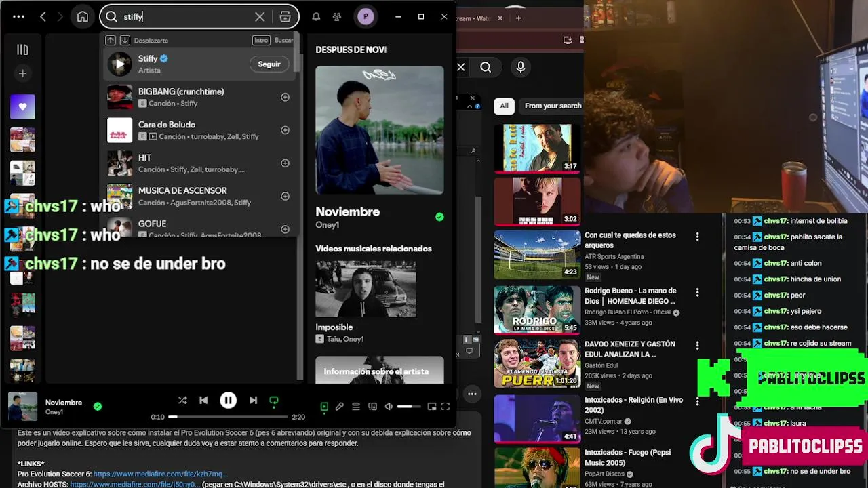Image resolution: width=868 pixels, height=488 pixels.
Task: Skip to next track
Action: pos(253,401)
